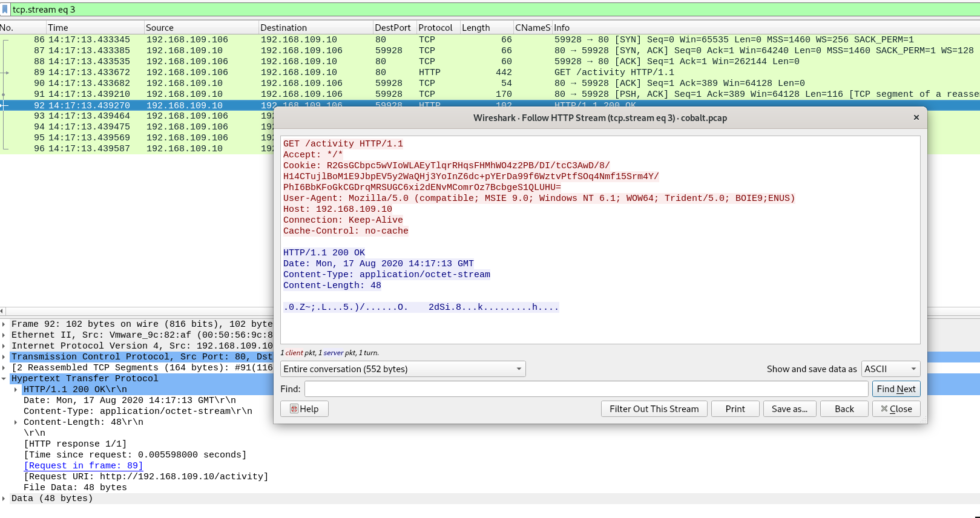Select File Data: 48 bytes line

coord(75,487)
